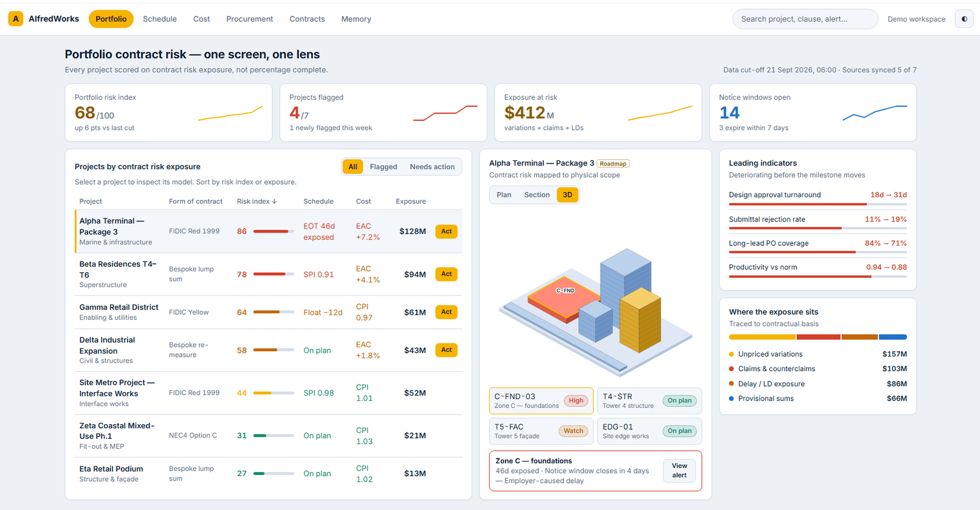Go to the Cost tab
980x510 pixels.
tap(201, 19)
